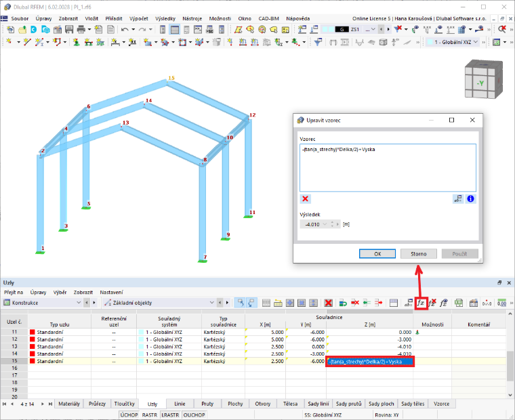Click the fx delete formula icon

432,303
